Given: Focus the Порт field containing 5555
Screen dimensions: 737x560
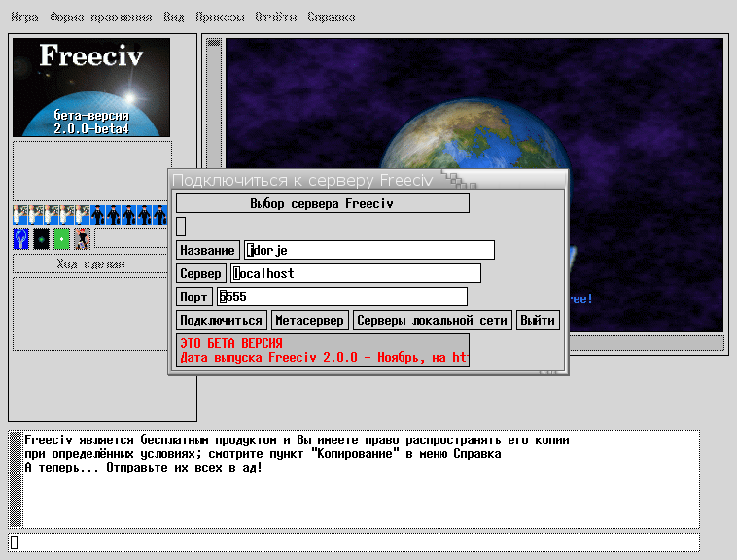Looking at the screenshot, I should 342,297.
